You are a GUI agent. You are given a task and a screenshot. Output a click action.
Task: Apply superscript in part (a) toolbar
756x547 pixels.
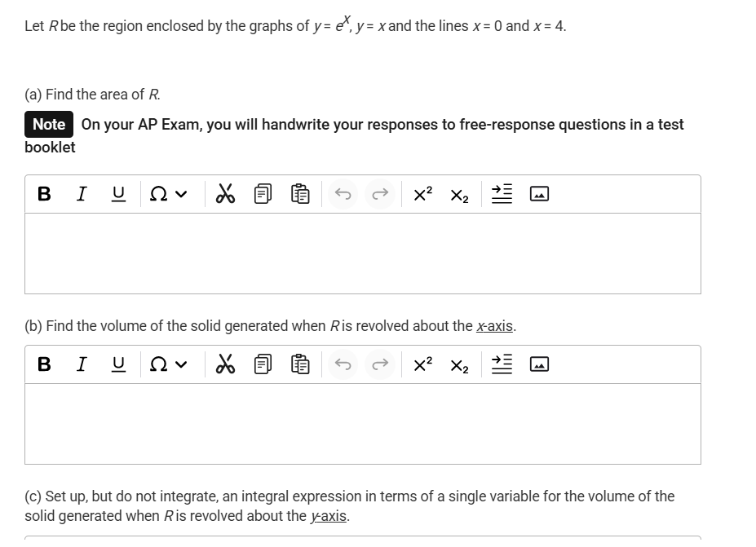422,194
